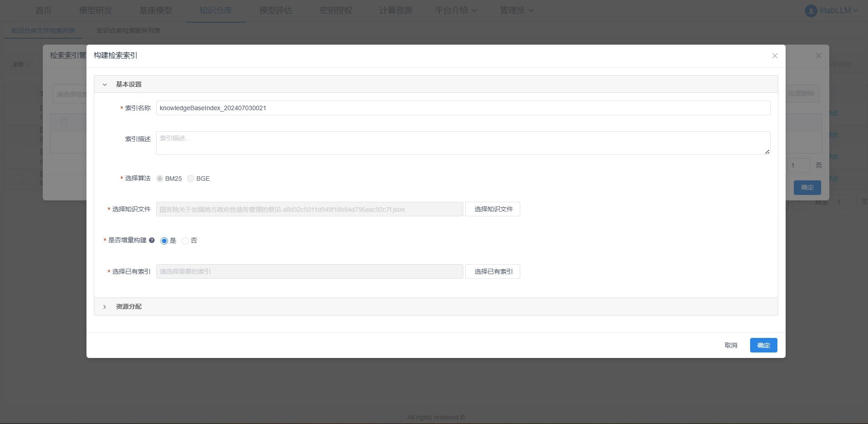Close the 构建检索索引 dialog

tap(775, 56)
